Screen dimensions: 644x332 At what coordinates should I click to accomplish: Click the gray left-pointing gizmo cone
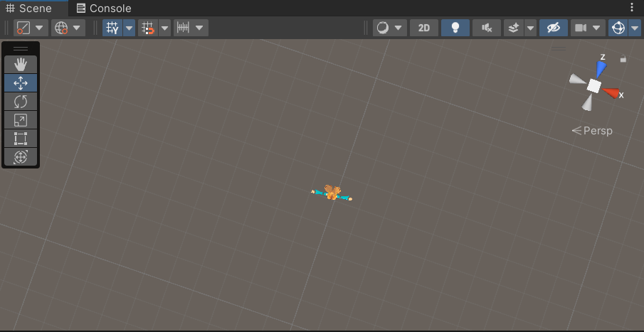[x=577, y=79]
